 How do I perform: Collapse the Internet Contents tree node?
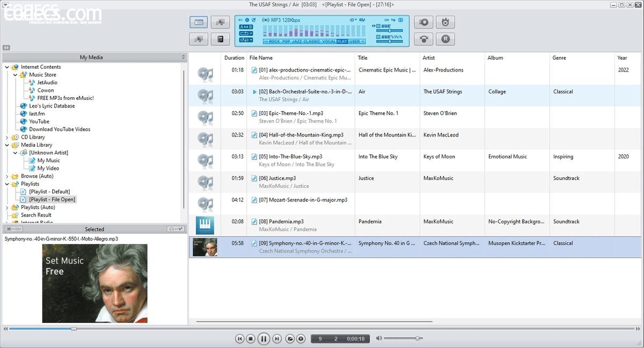[8, 67]
